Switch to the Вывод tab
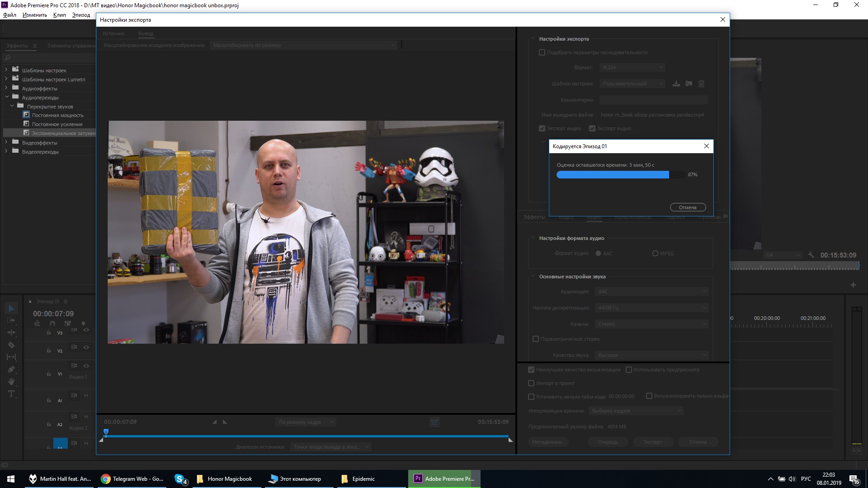The image size is (868, 488). pos(146,33)
